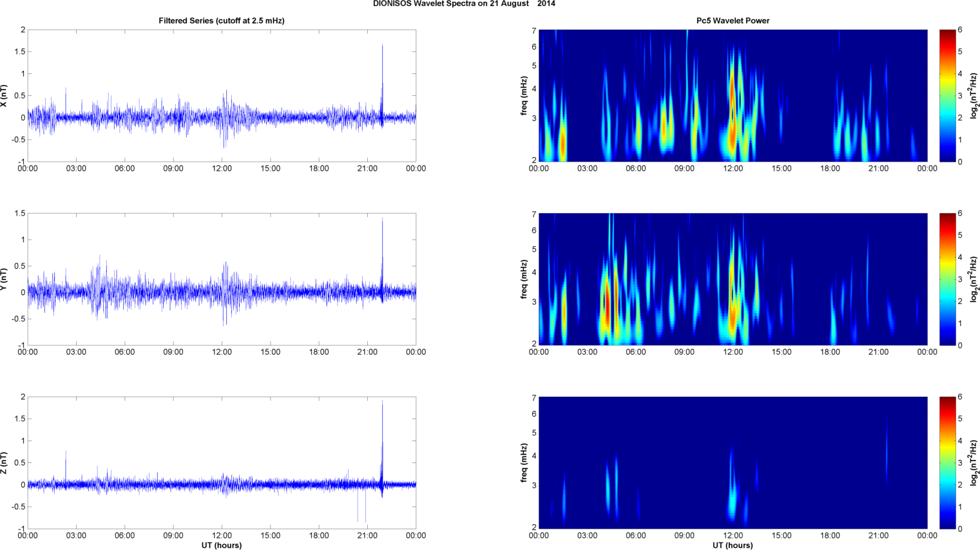The width and height of the screenshot is (980, 550).
Task: Select the log2(nT²/Hz) label of the top colorbar
Action: tap(974, 96)
